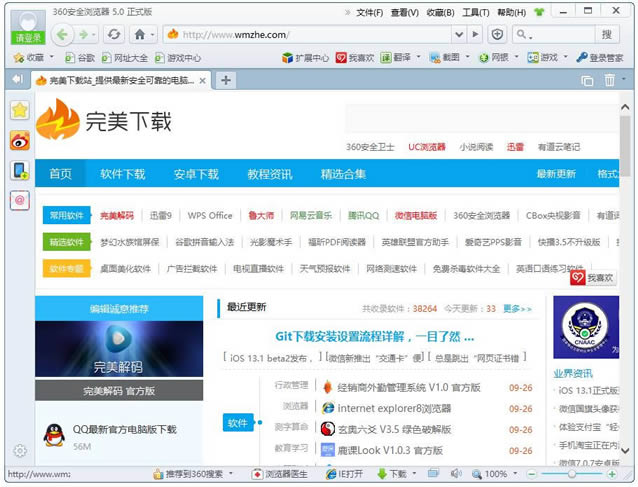The height and width of the screenshot is (487, 638).
Task: Click the new tab plus button
Action: pyautogui.click(x=227, y=80)
